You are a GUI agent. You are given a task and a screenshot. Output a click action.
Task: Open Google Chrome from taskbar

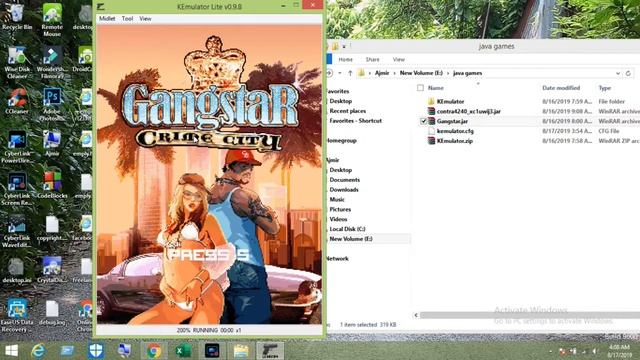point(154,351)
